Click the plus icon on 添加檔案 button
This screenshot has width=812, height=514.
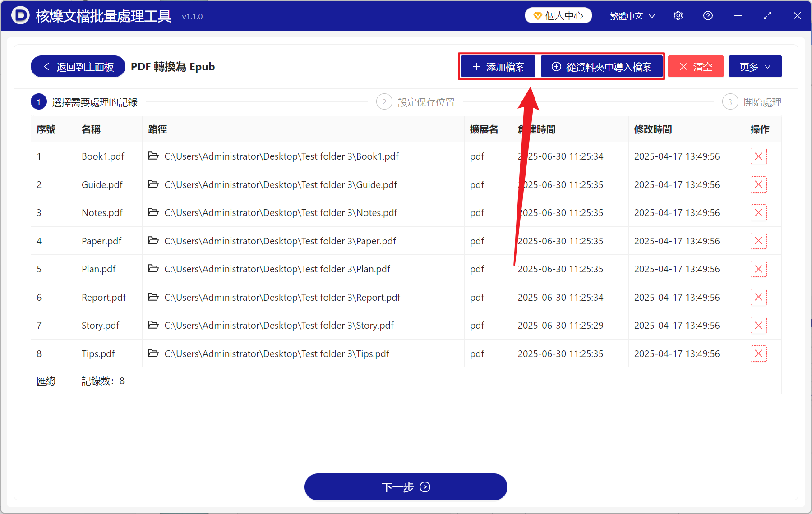(476, 66)
